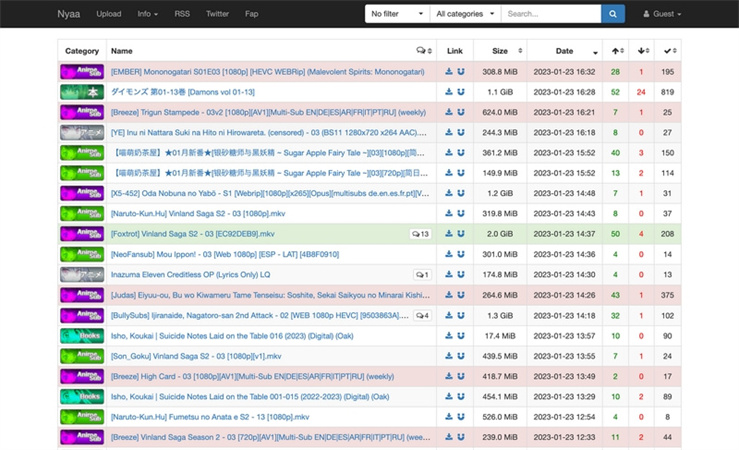Click date 2023-01-23 14:37
This screenshot has height=450, width=739.
click(564, 234)
